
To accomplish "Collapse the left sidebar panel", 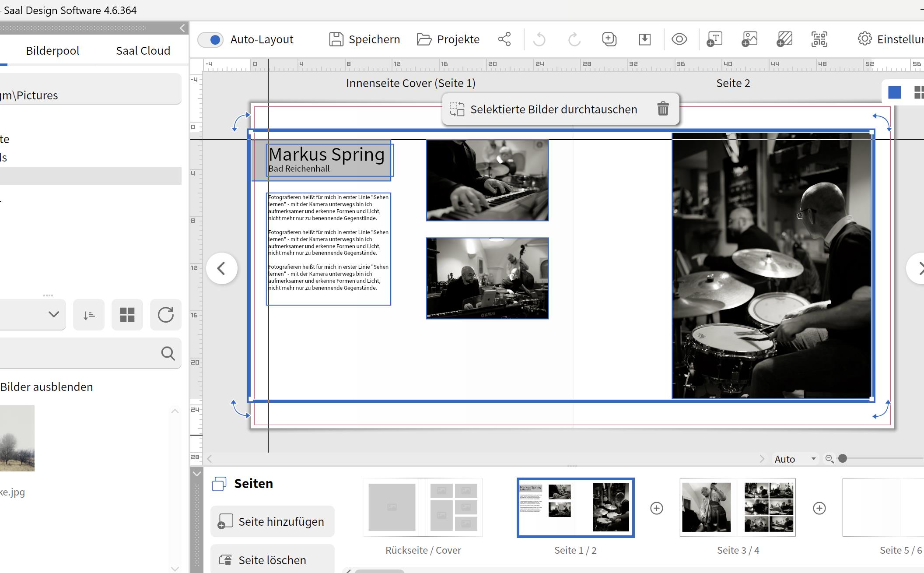I will click(x=182, y=28).
